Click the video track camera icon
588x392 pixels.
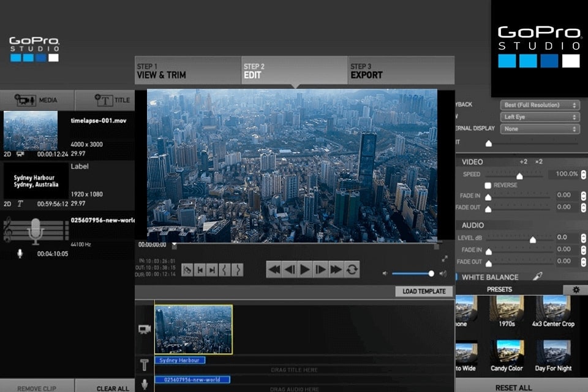pyautogui.click(x=145, y=330)
